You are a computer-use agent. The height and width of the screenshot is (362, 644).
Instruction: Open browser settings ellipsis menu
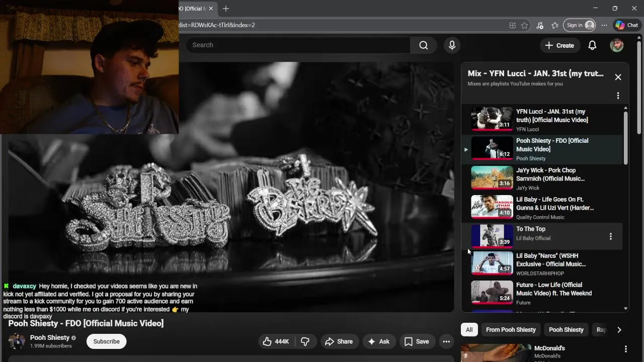pyautogui.click(x=604, y=25)
